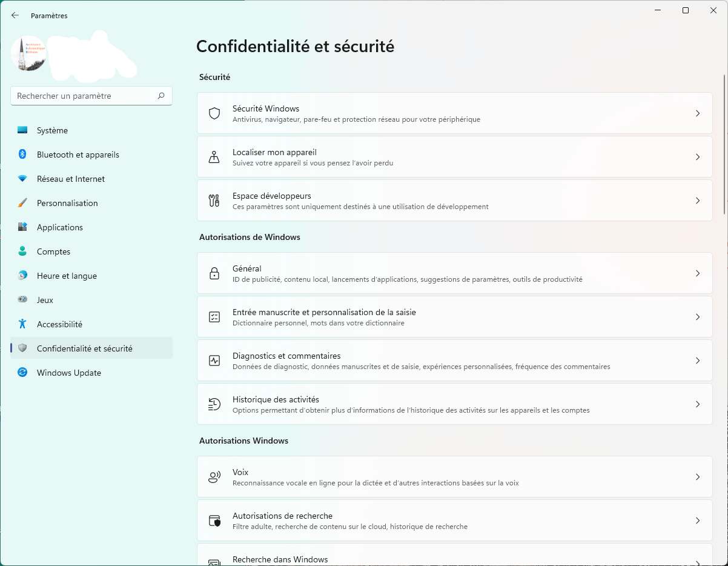
Task: Click the Sécurité Windows shield icon
Action: tap(214, 113)
